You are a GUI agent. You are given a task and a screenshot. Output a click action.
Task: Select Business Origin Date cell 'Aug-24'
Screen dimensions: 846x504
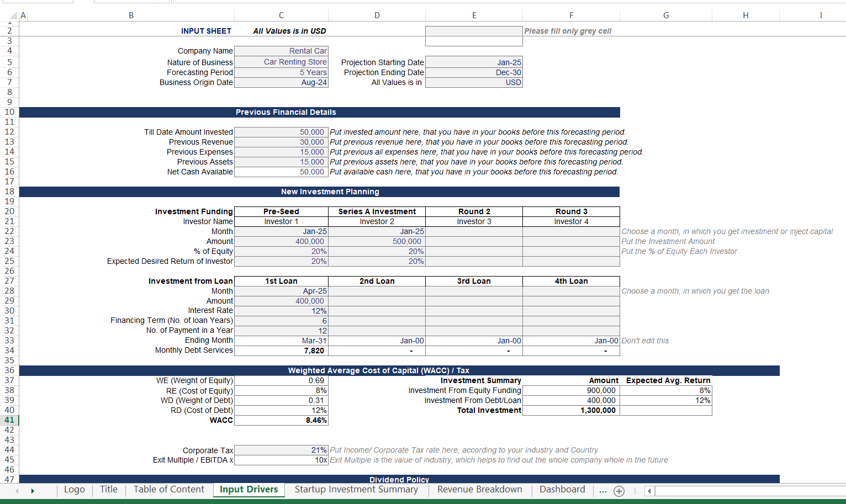coord(281,82)
